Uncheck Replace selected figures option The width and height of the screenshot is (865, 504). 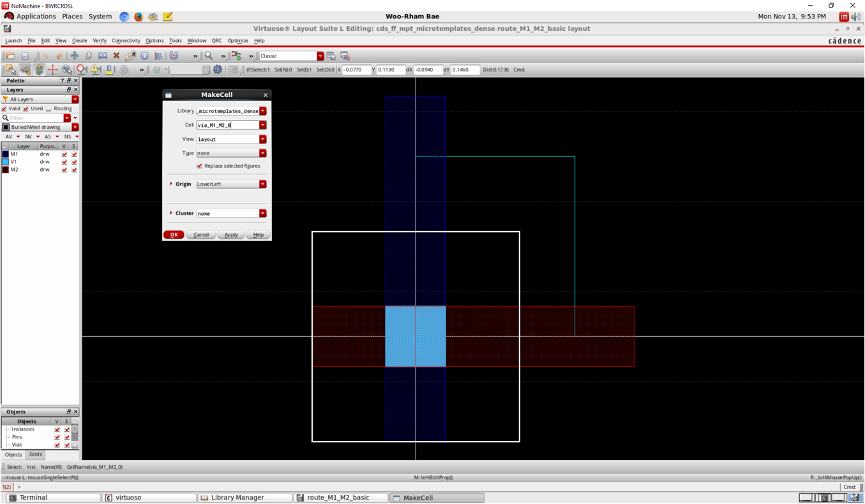pos(199,166)
